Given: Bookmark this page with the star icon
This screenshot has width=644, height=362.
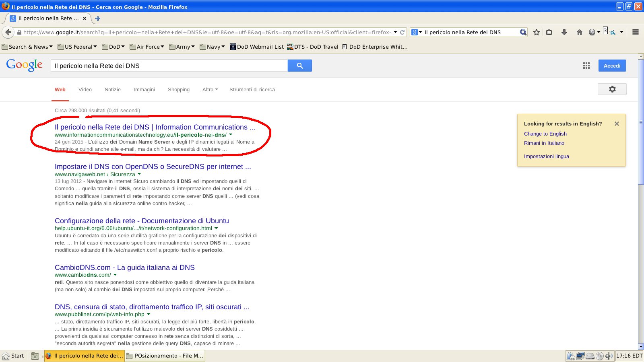Looking at the screenshot, I should (536, 32).
